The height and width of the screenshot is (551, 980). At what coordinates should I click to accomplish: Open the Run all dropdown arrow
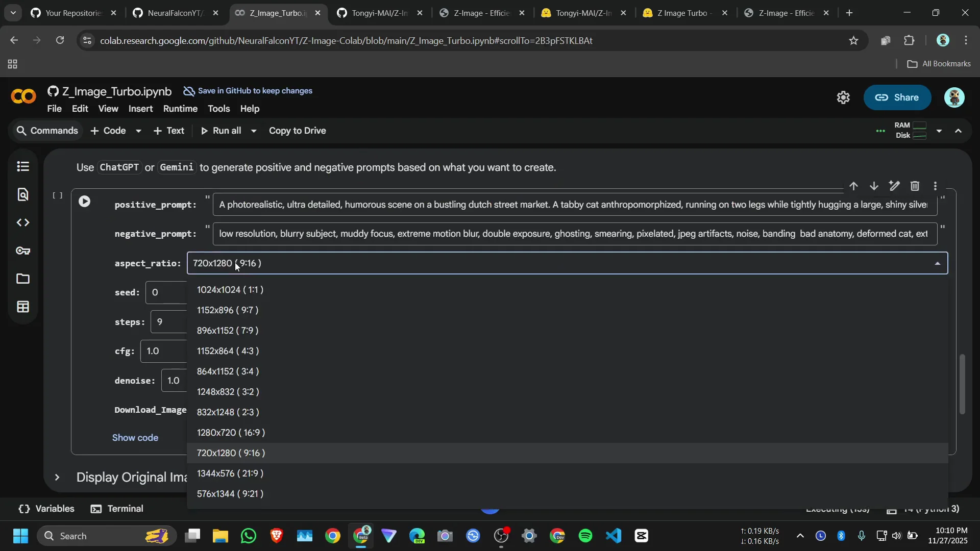(x=254, y=131)
